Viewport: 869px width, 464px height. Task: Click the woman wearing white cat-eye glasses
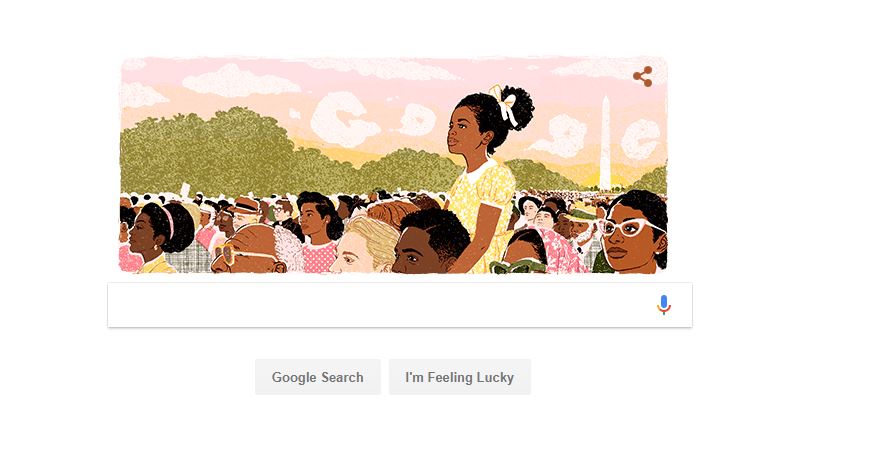pyautogui.click(x=632, y=232)
